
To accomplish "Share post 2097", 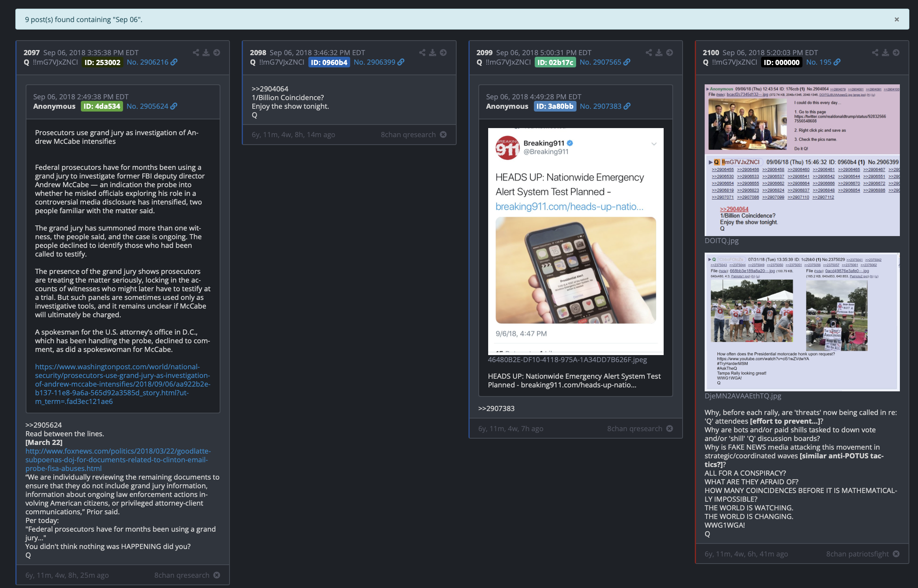I will point(196,52).
